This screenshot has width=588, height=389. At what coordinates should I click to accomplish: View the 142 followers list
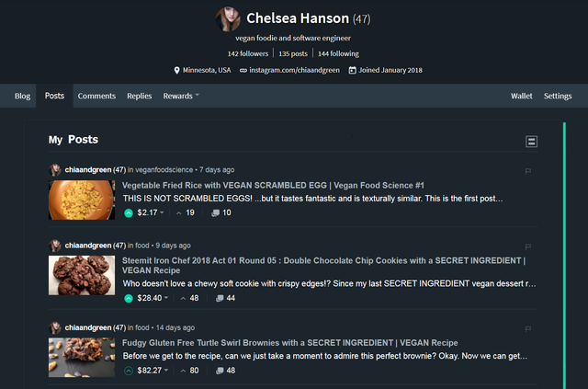click(248, 53)
